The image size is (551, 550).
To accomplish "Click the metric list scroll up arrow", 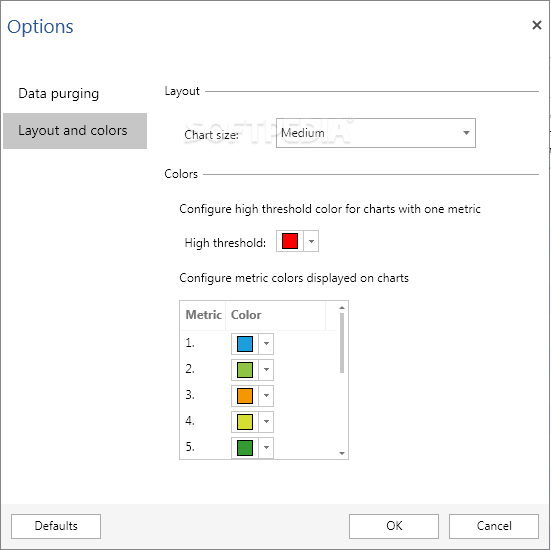I will (x=342, y=308).
